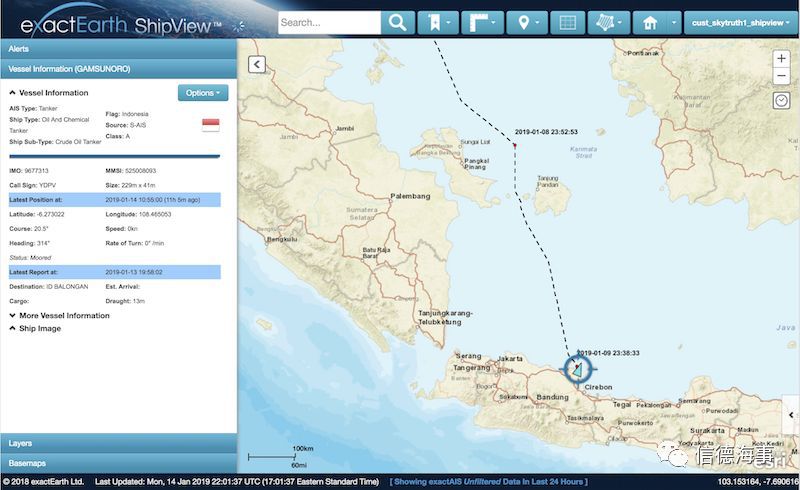The width and height of the screenshot is (800, 490).
Task: Click the cursor coordinates readout
Action: (758, 481)
